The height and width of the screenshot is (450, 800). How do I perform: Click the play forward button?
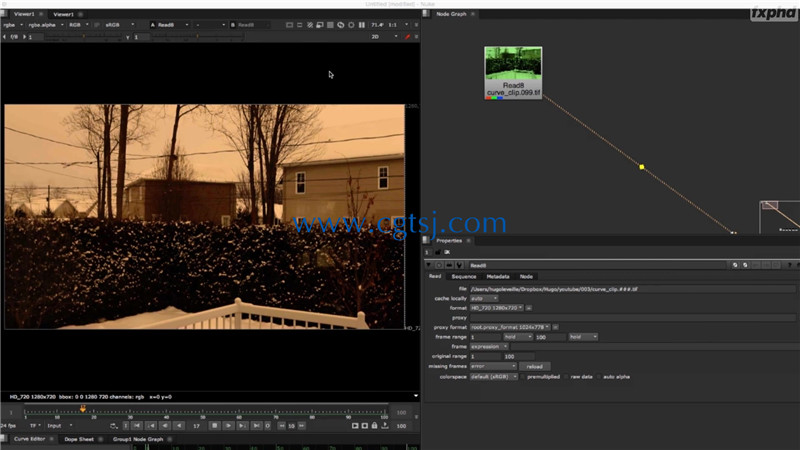(228, 426)
